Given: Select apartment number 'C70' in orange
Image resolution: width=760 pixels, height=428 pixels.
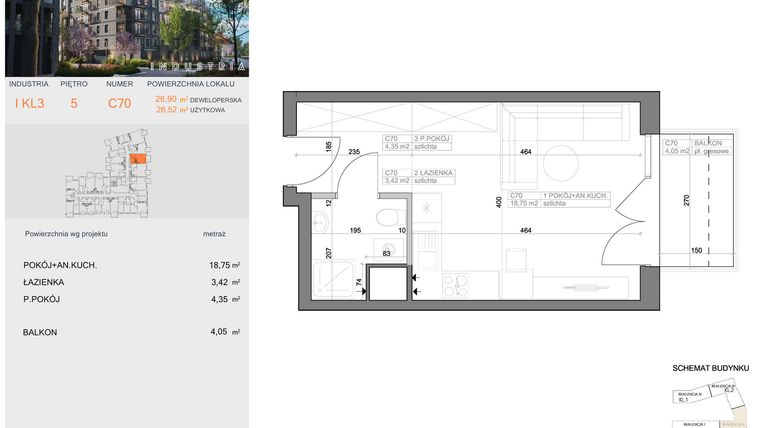Looking at the screenshot, I should (x=119, y=103).
